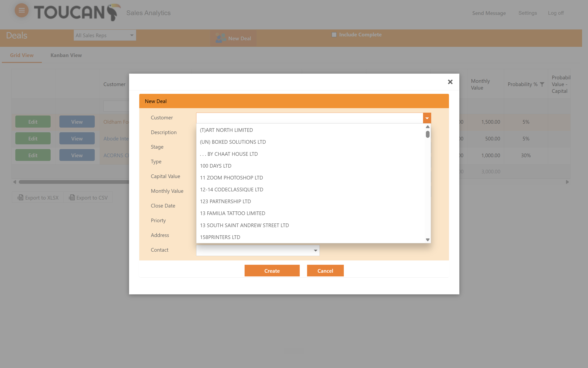The height and width of the screenshot is (368, 588).
Task: Click View for the ACORNS row
Action: [77, 155]
